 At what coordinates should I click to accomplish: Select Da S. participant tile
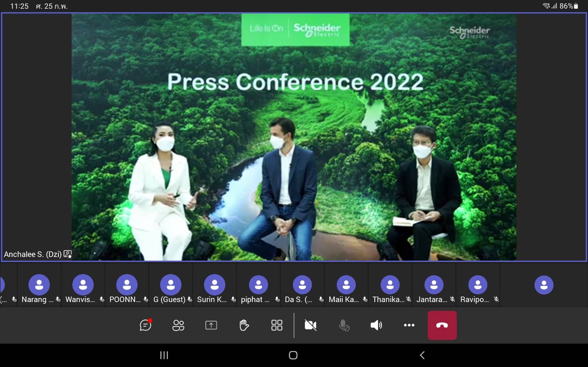[302, 285]
